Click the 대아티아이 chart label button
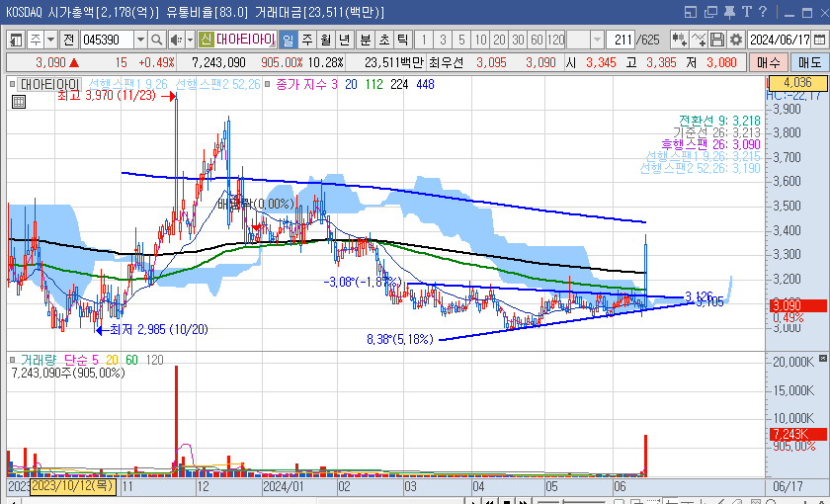 (x=48, y=84)
